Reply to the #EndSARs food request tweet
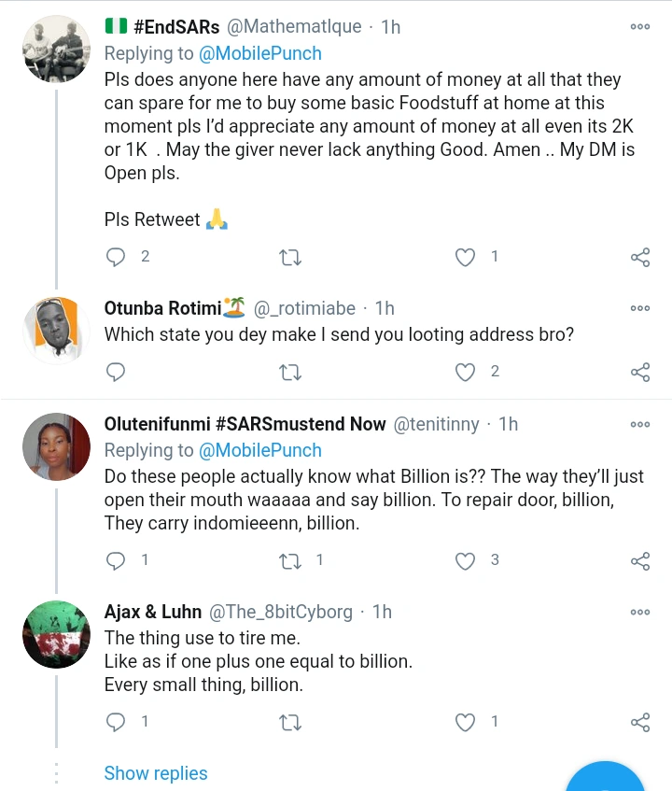This screenshot has height=791, width=672. pos(116,257)
